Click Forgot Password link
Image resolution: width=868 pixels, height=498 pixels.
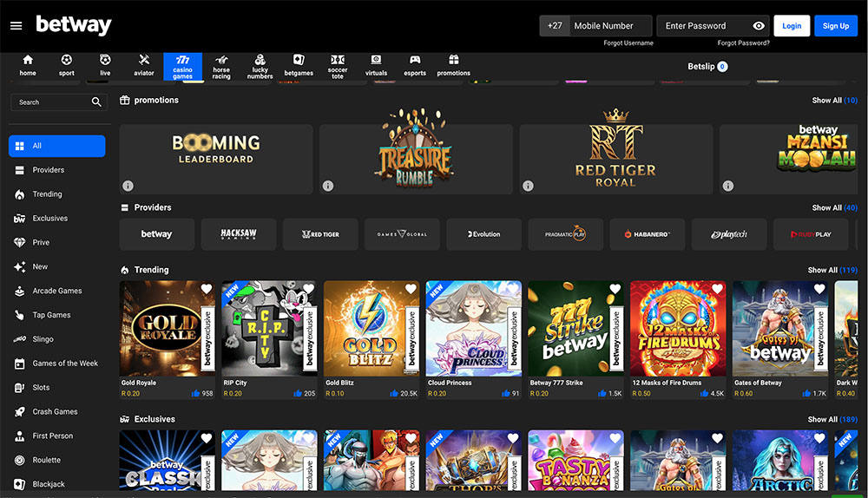pos(744,43)
